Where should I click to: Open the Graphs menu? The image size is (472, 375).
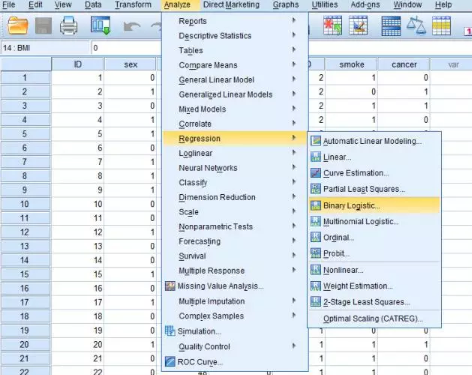point(286,5)
